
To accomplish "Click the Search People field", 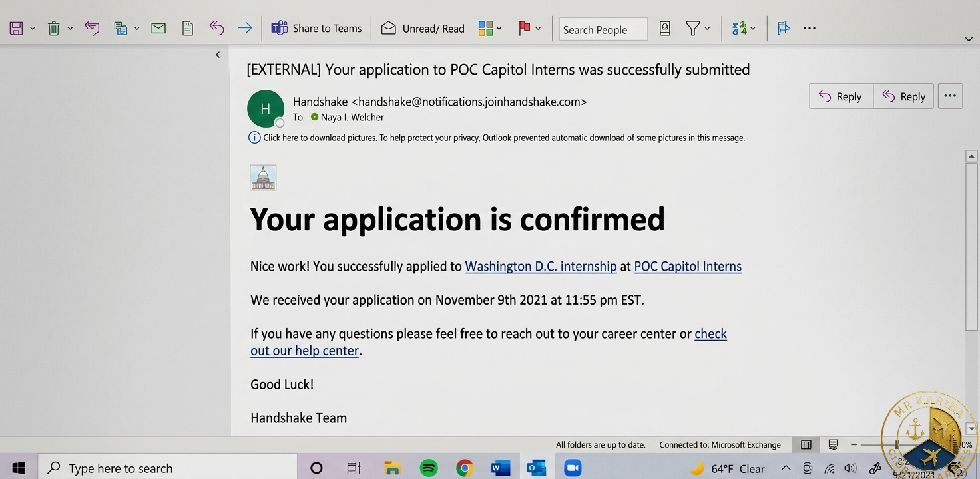I will [x=603, y=29].
